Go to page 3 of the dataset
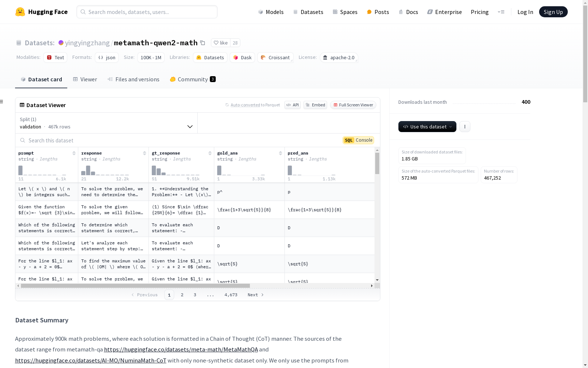588x368 pixels. [195, 295]
